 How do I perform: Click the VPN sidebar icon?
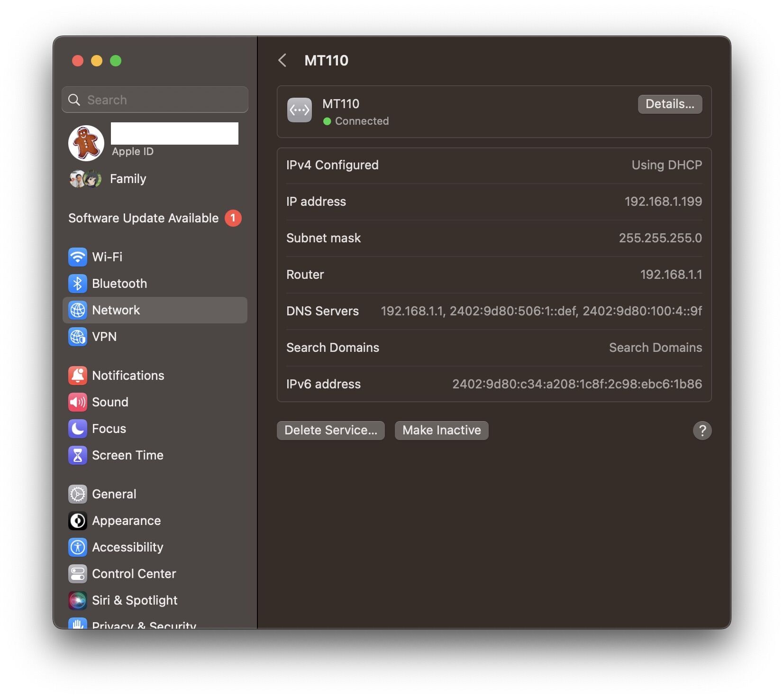78,337
